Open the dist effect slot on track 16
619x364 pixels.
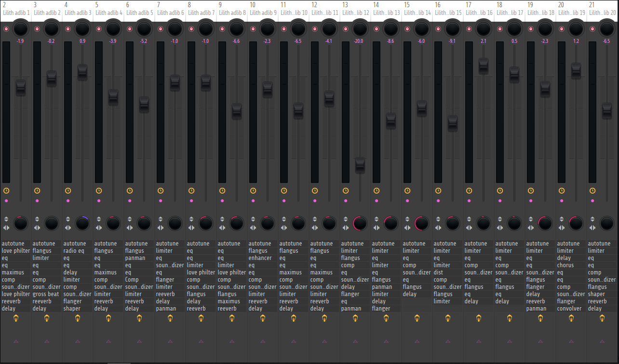tap(448, 273)
